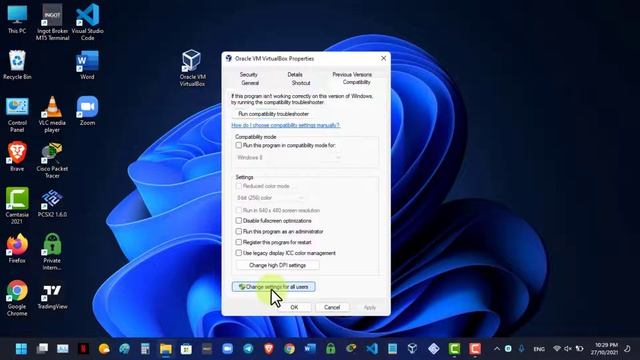Switch to the Security tab
This screenshot has width=640, height=360.
pyautogui.click(x=249, y=75)
